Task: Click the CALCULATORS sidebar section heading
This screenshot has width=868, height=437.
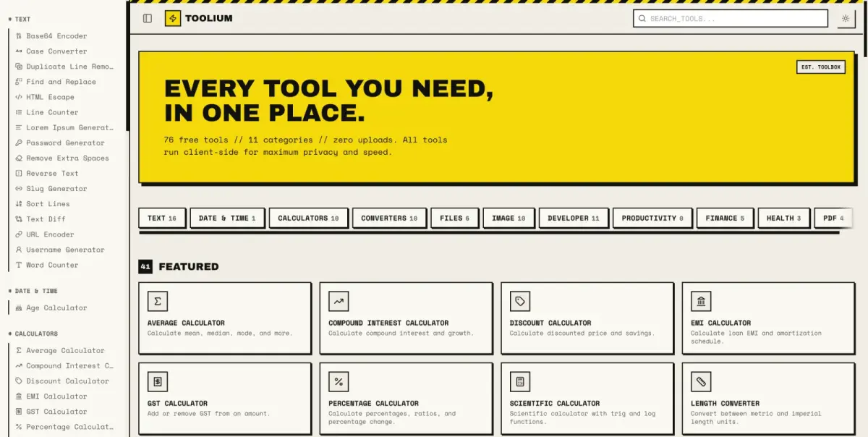Action: click(36, 334)
